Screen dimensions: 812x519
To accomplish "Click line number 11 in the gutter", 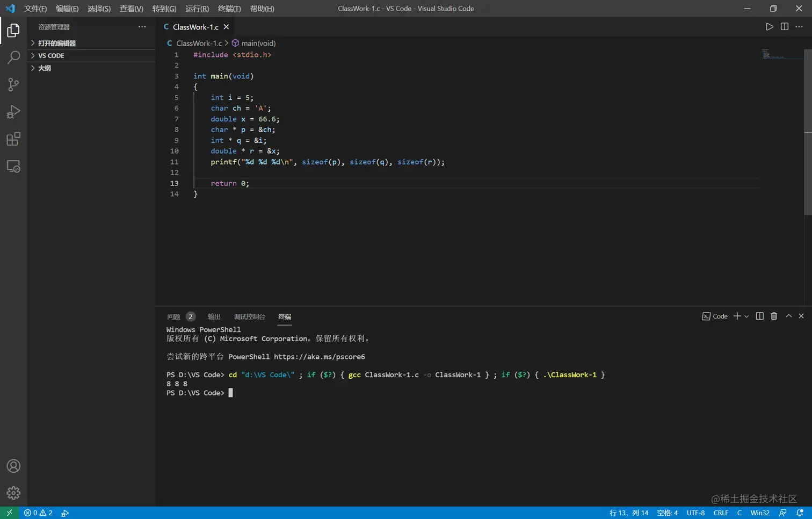I will click(x=175, y=162).
